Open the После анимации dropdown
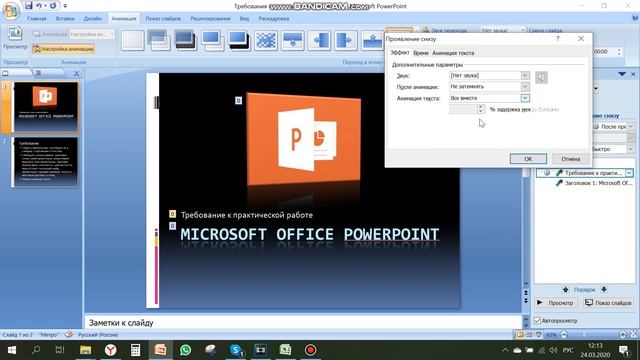Image resolution: width=640 pixels, height=360 pixels. pos(525,87)
